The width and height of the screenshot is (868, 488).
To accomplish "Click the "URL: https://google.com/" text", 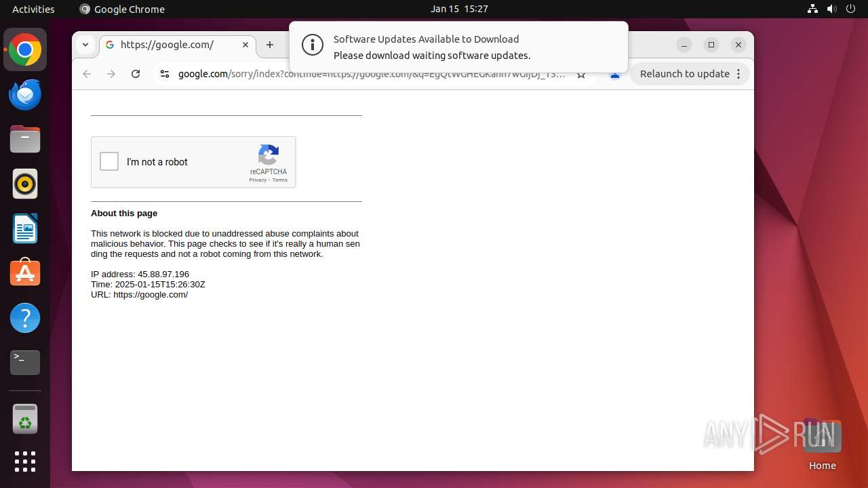I will (140, 295).
